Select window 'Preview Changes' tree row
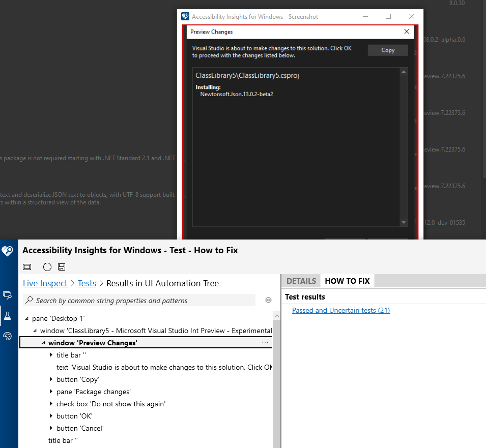Image resolution: width=486 pixels, height=448 pixels. pyautogui.click(x=146, y=343)
